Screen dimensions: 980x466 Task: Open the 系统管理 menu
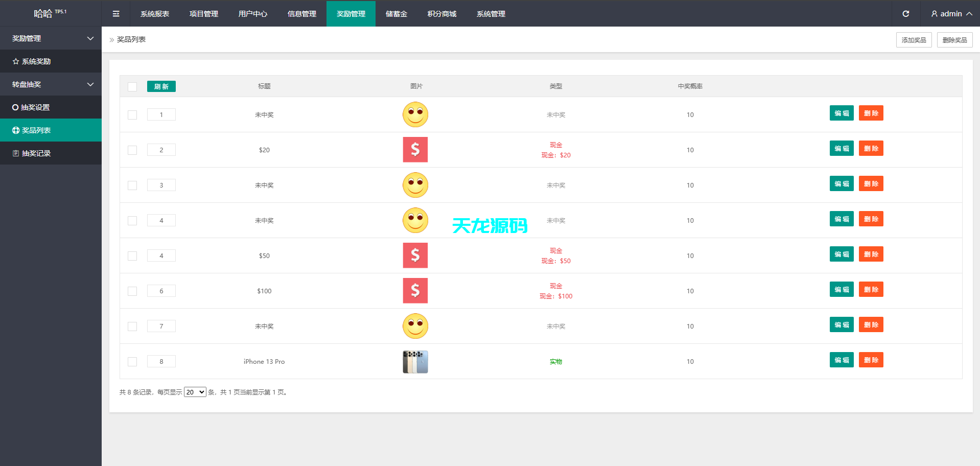pos(490,14)
